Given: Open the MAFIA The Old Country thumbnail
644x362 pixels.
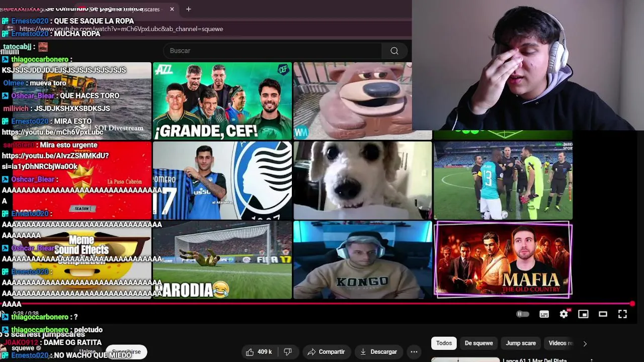Looking at the screenshot, I should (x=503, y=260).
